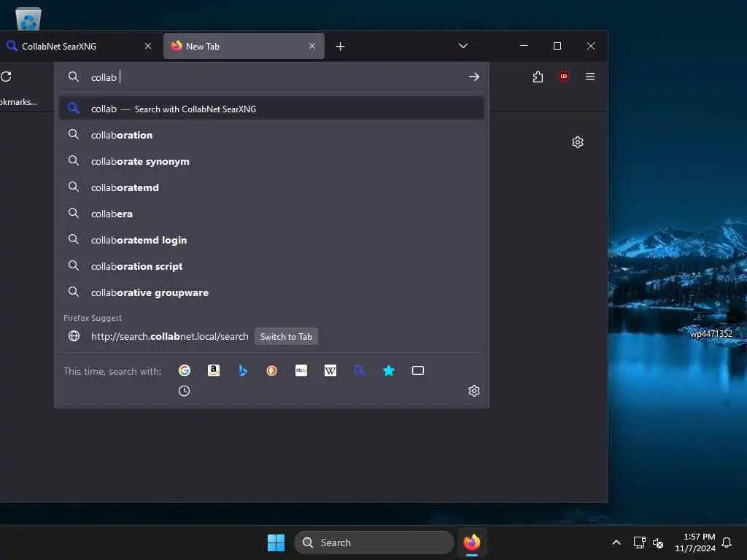Click the Go arrow in the address bar

[x=473, y=77]
